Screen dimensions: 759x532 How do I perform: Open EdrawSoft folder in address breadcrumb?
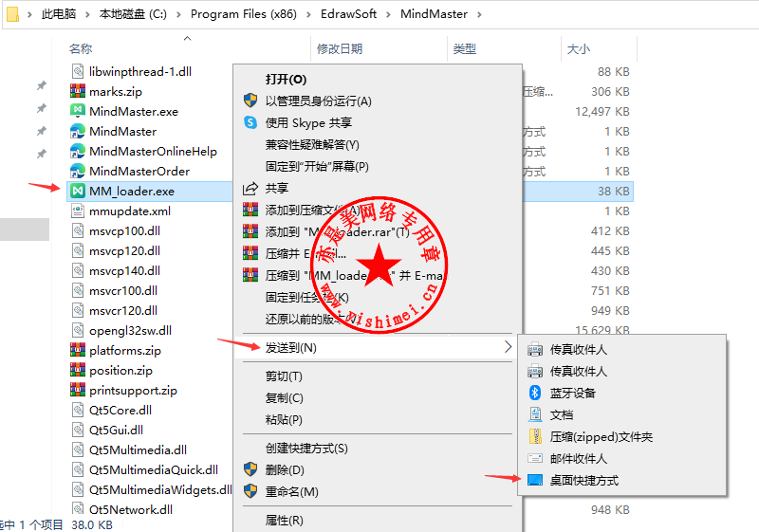[x=348, y=14]
